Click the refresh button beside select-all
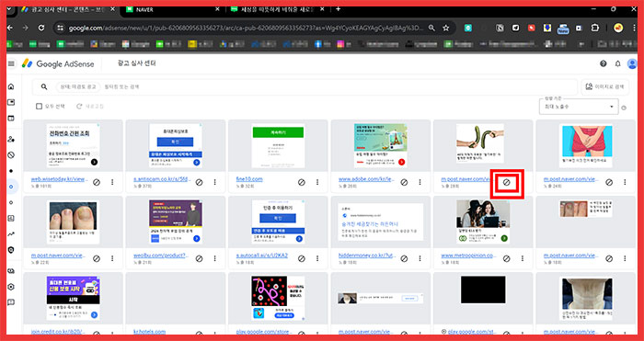Screen dimensions: 644x341 [90, 107]
